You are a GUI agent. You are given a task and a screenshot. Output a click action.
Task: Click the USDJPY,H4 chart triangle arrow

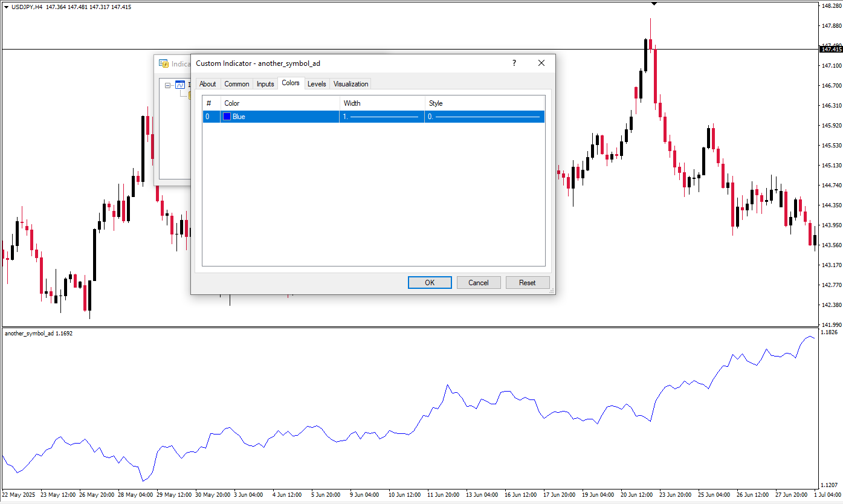point(6,7)
